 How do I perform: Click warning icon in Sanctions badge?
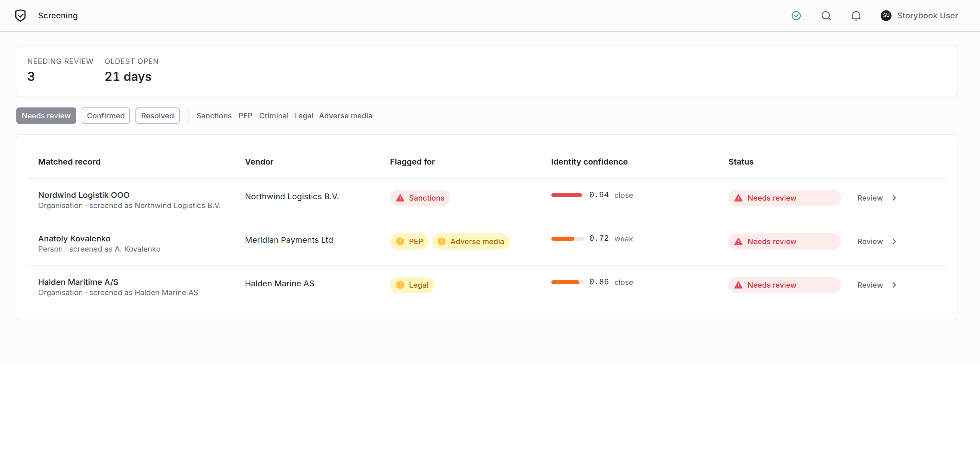tap(400, 198)
